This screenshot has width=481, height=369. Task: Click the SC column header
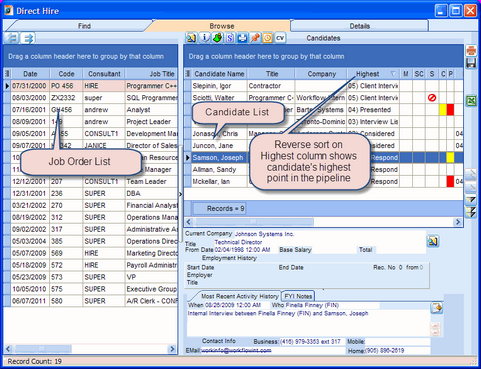(419, 74)
